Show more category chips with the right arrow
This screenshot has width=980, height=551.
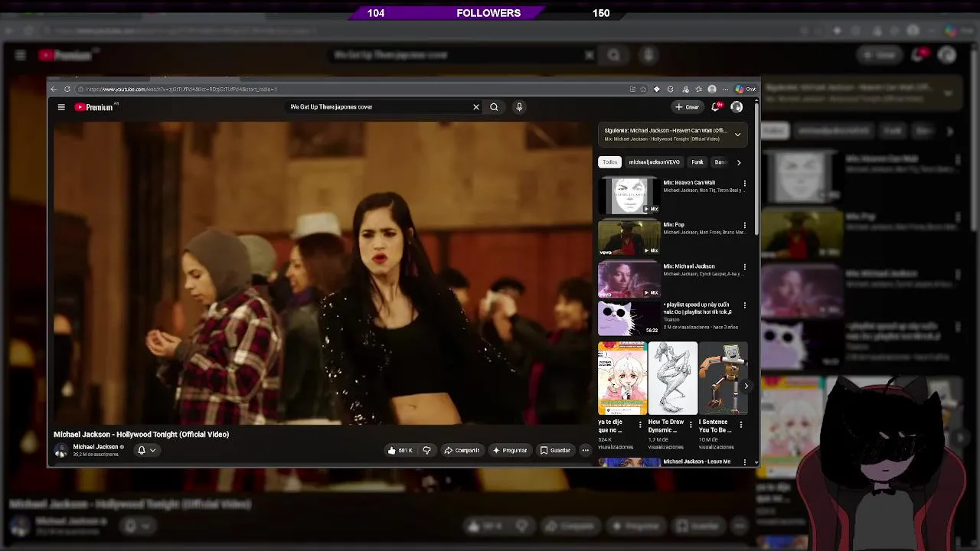pos(739,162)
